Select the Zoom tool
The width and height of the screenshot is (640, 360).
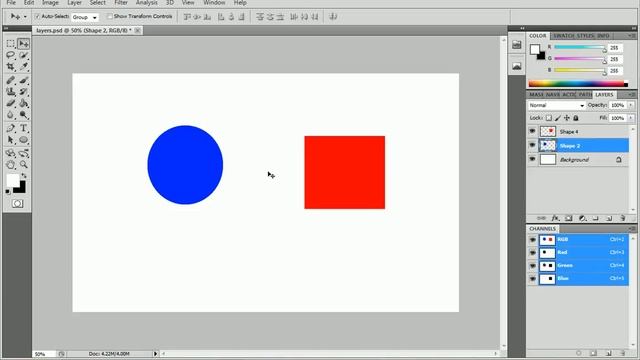(23, 164)
